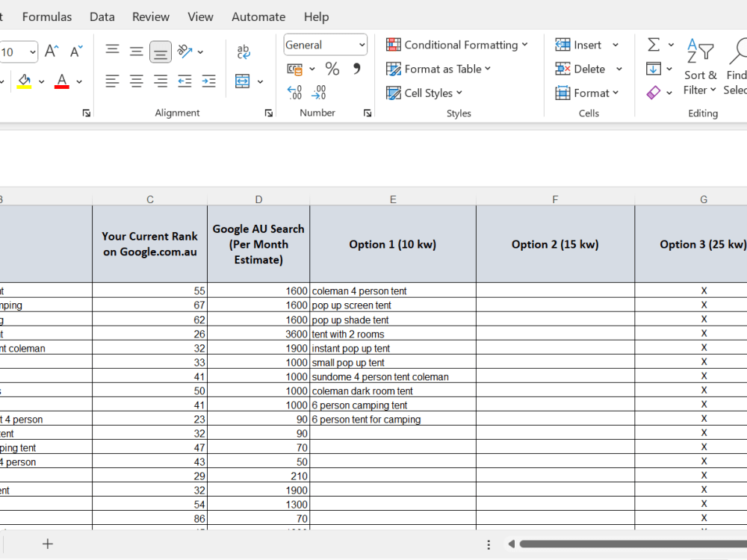This screenshot has width=747, height=560.
Task: Click the sheet tab options dots
Action: [489, 544]
